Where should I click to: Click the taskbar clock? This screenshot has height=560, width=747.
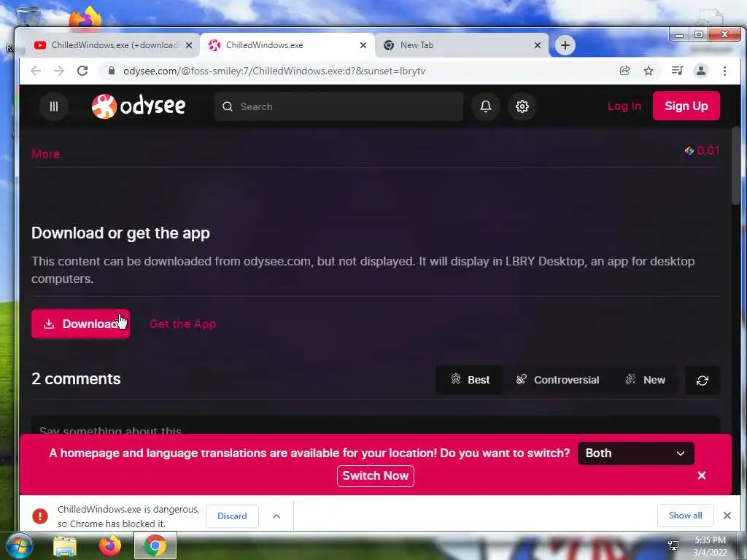pyautogui.click(x=711, y=546)
